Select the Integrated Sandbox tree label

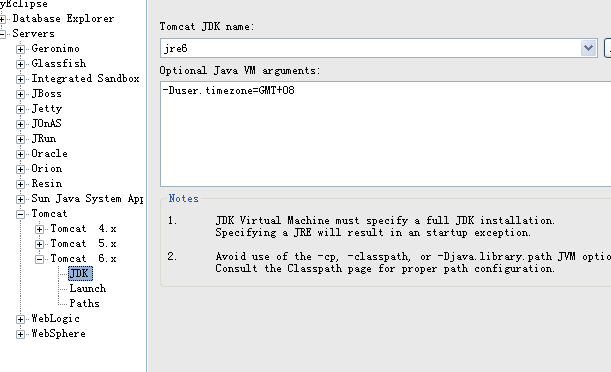point(85,79)
